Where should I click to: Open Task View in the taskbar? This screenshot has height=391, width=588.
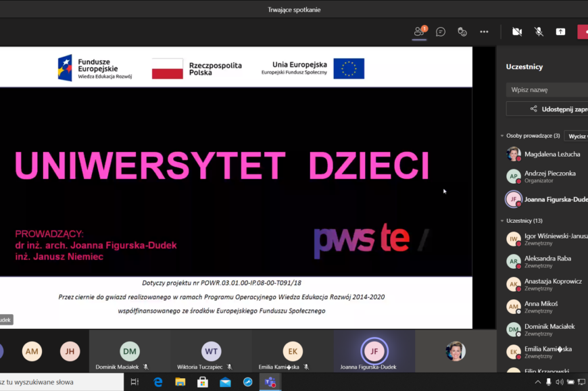point(134,382)
